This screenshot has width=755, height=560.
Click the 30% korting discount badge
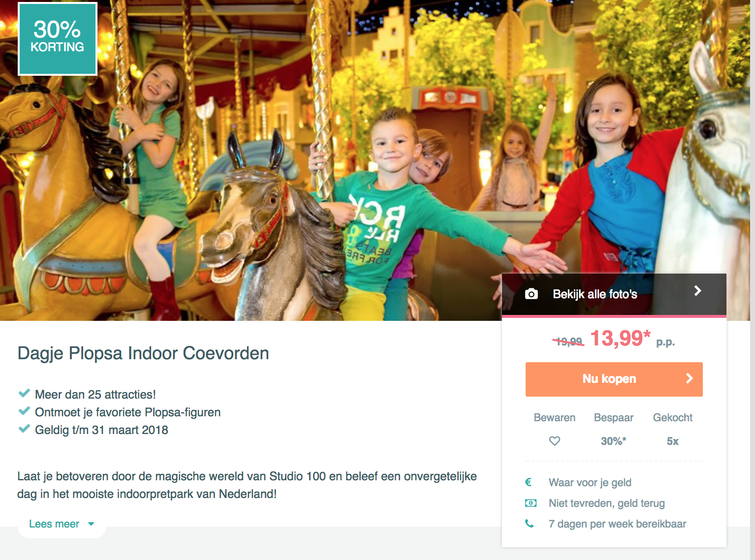58,39
